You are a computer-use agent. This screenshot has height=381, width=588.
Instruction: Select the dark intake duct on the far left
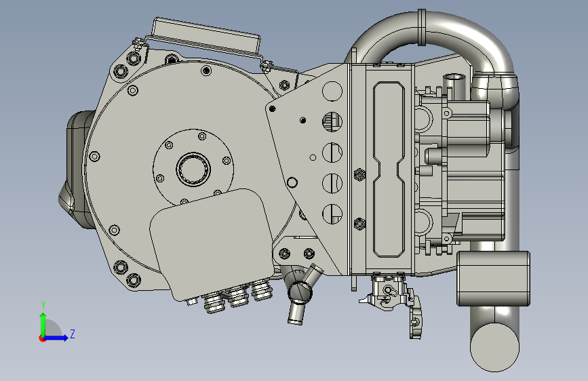75,169
